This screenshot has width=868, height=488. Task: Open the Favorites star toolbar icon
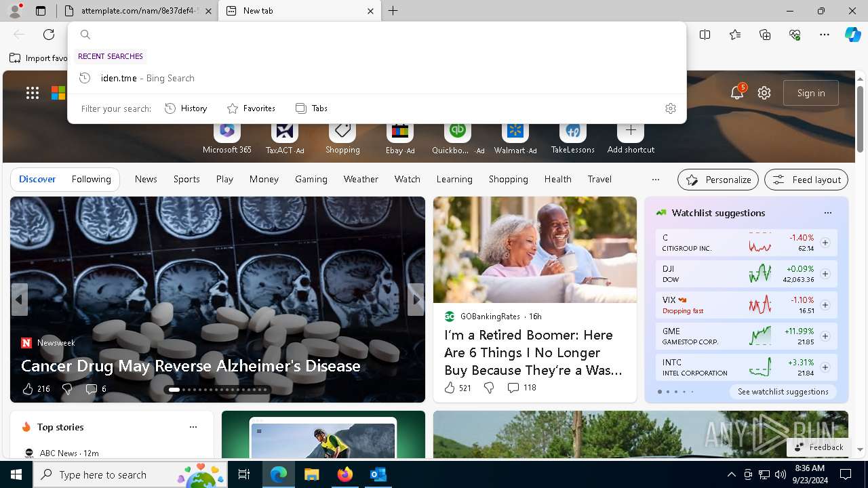pos(735,35)
